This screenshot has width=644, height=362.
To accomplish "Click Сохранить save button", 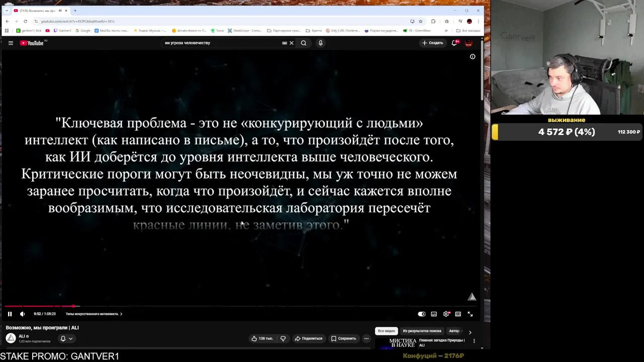I will [x=344, y=338].
